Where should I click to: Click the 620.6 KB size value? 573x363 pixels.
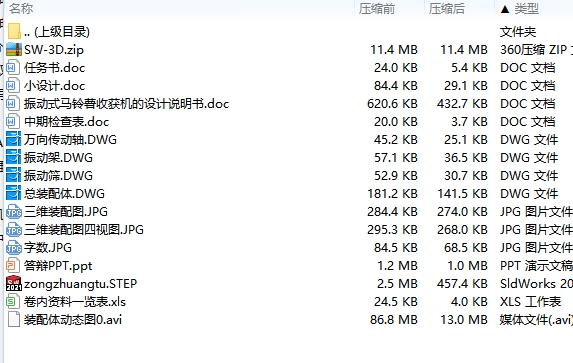392,104
